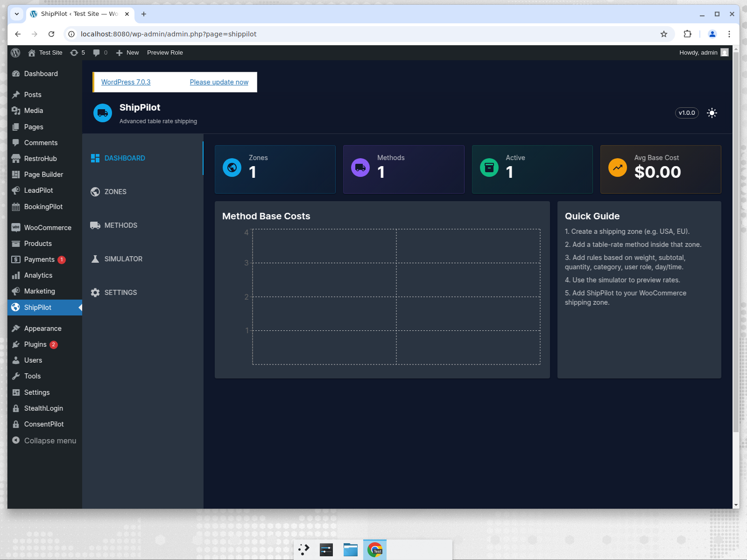
Task: Open RestroHub in sidebar
Action: (x=45, y=159)
